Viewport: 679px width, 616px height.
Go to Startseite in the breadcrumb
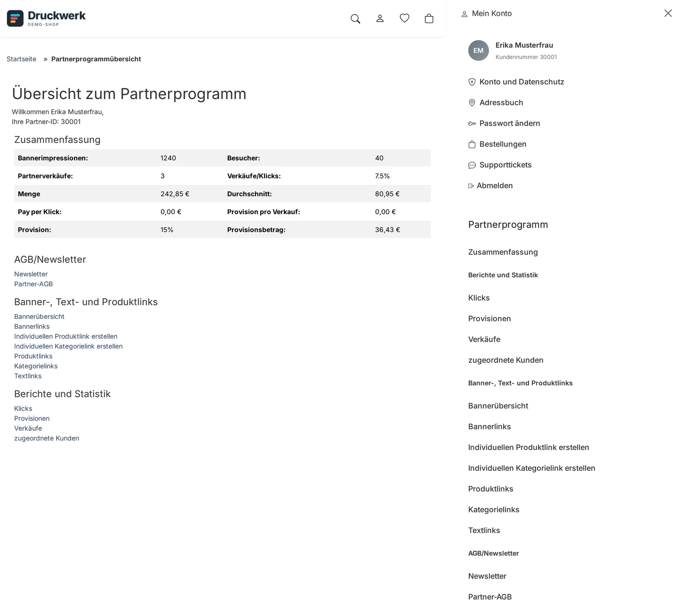coord(21,59)
